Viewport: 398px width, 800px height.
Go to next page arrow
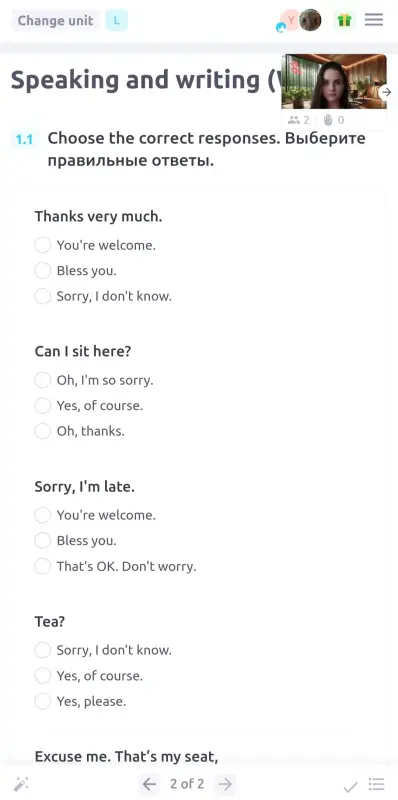[x=225, y=784]
